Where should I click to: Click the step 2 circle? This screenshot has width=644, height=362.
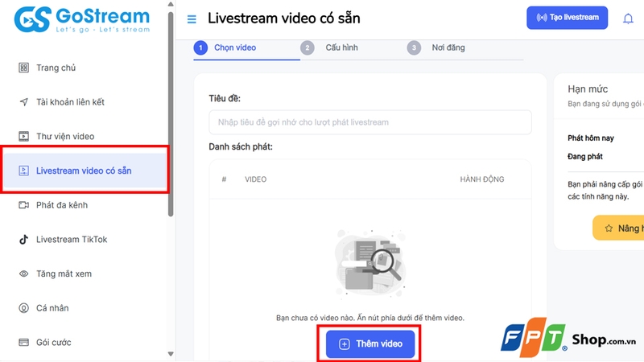(308, 48)
